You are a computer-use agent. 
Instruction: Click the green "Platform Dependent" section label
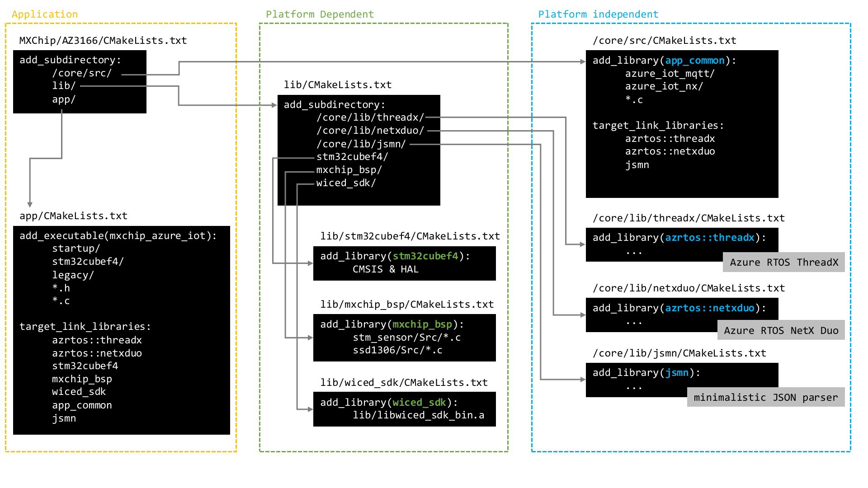320,14
